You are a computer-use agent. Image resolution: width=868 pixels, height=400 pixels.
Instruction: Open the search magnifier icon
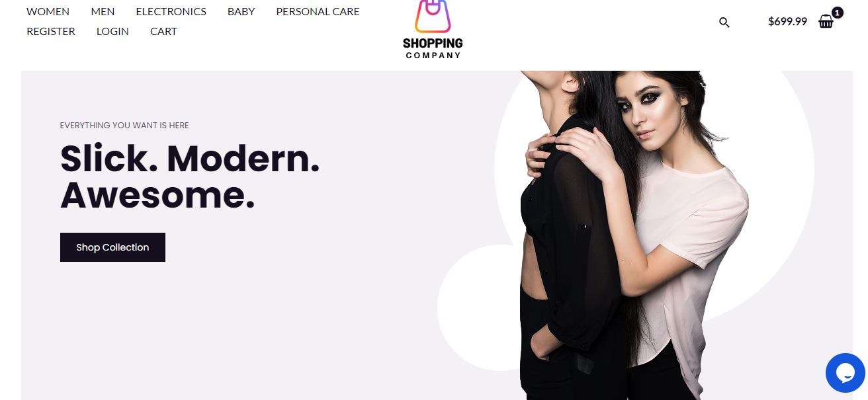pos(724,22)
